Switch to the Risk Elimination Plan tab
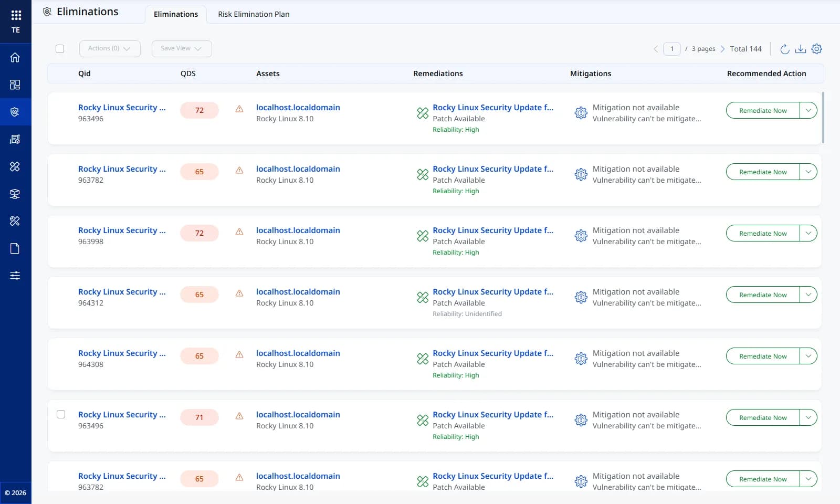Screen dimensions: 840x504 [x=254, y=14]
